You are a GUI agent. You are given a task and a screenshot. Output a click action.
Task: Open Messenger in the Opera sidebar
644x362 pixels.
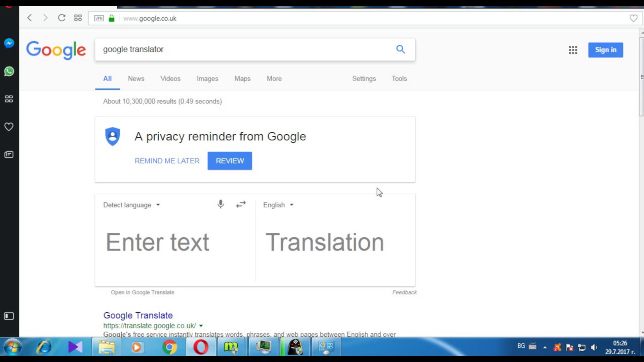(x=9, y=44)
